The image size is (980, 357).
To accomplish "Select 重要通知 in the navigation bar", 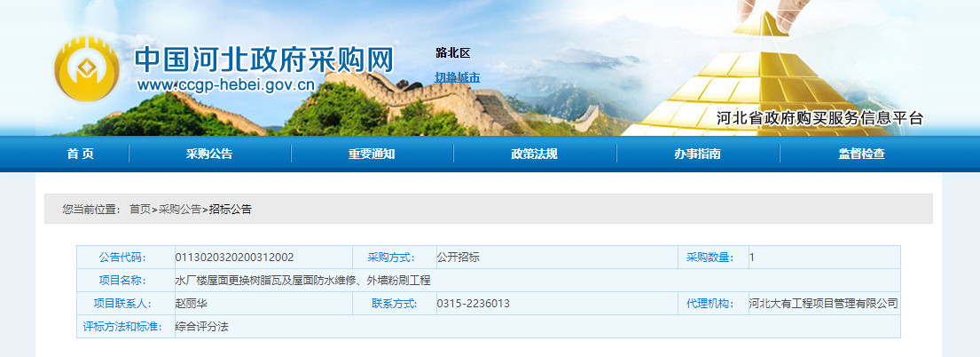I will click(x=372, y=154).
